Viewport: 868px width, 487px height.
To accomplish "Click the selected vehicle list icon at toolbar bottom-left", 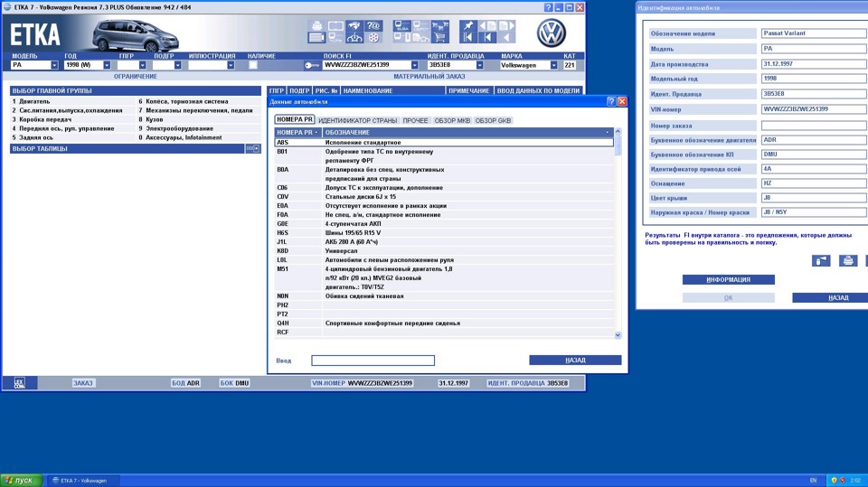I will (316, 38).
